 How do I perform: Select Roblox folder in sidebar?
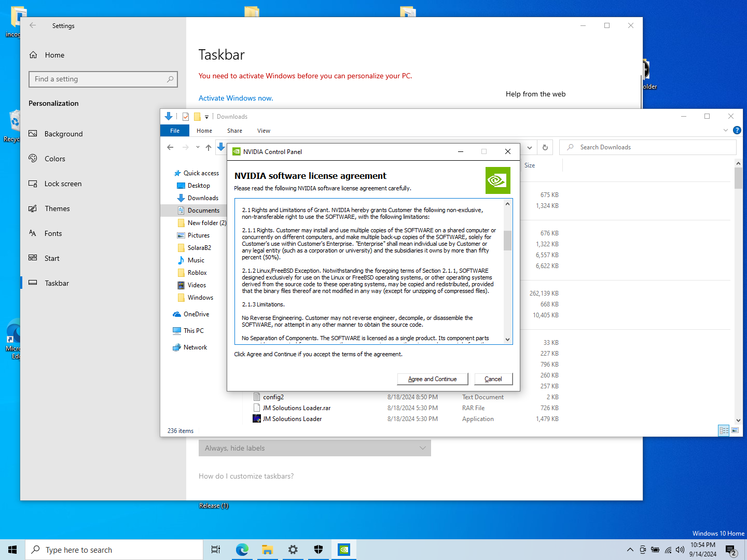[x=197, y=273]
